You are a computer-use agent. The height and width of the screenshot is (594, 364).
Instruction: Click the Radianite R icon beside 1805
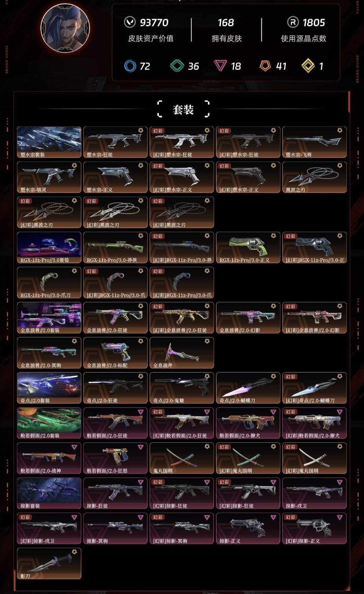pos(293,22)
